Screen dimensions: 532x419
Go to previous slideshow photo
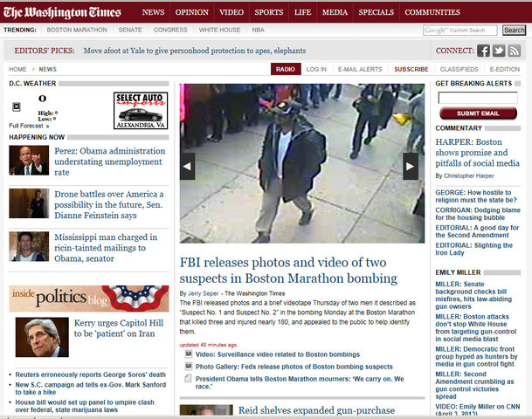click(187, 166)
